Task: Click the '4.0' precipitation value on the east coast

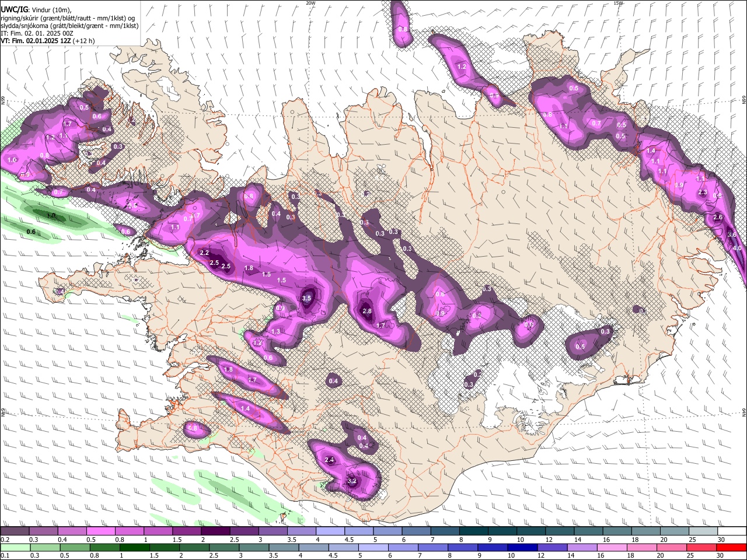Action: coord(737,248)
